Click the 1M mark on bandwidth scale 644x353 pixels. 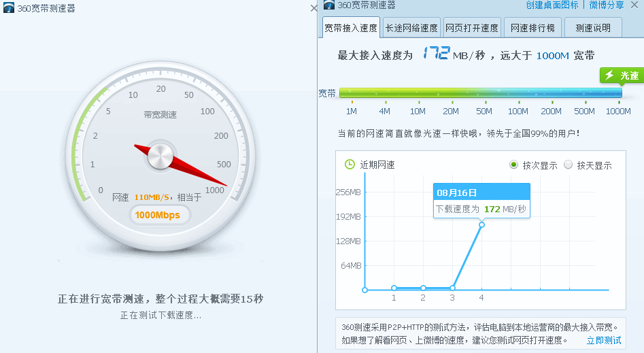[x=351, y=112]
